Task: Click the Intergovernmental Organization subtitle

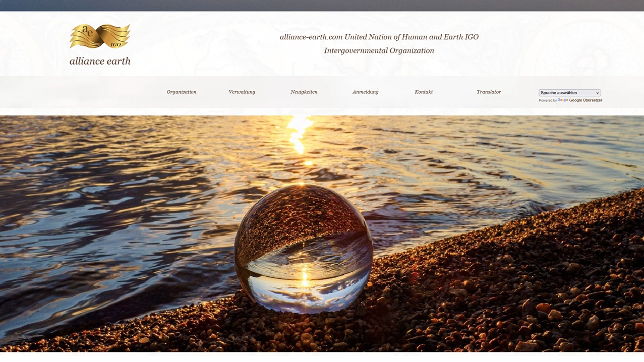Action: (379, 50)
